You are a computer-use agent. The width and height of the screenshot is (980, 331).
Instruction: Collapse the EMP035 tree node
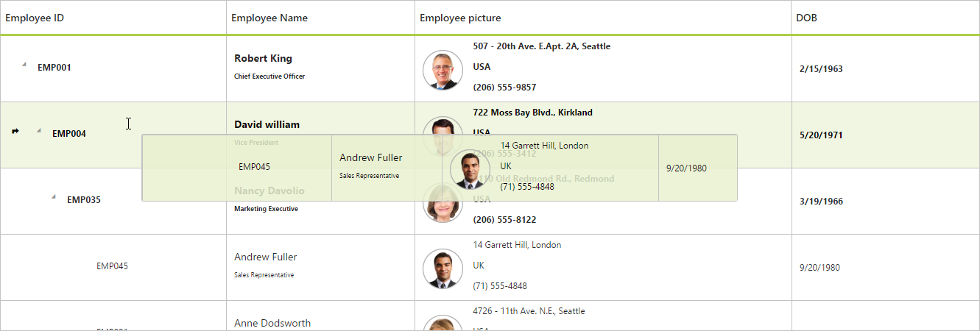click(x=53, y=196)
